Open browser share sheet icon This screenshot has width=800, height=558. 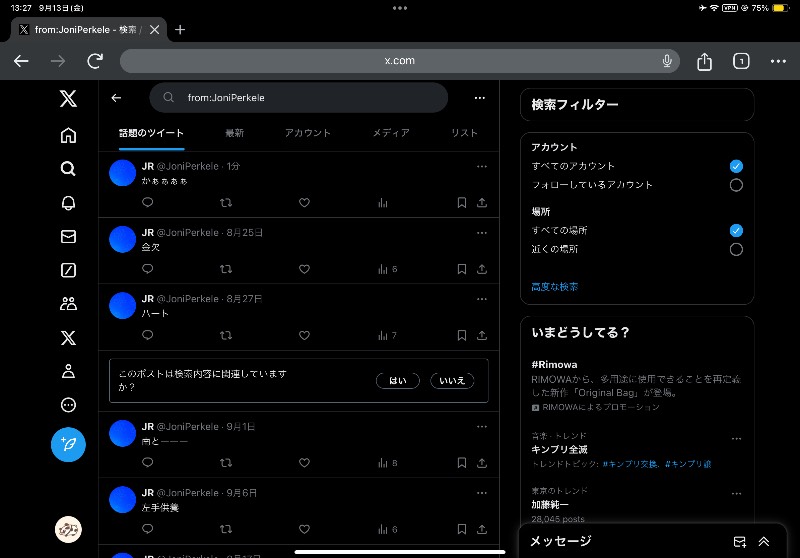(704, 61)
